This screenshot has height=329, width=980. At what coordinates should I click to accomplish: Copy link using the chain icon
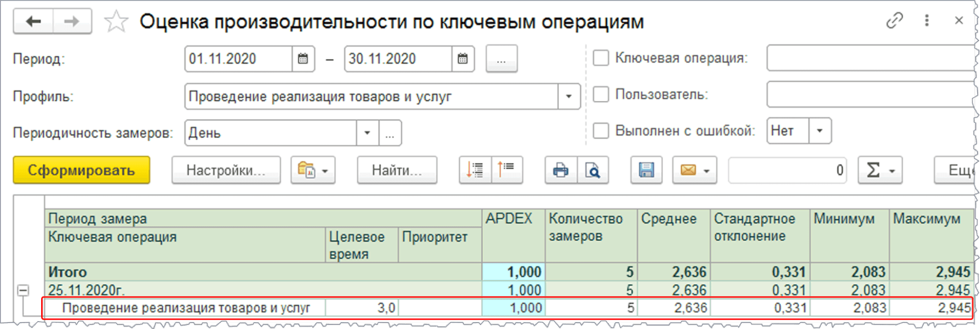[x=894, y=21]
